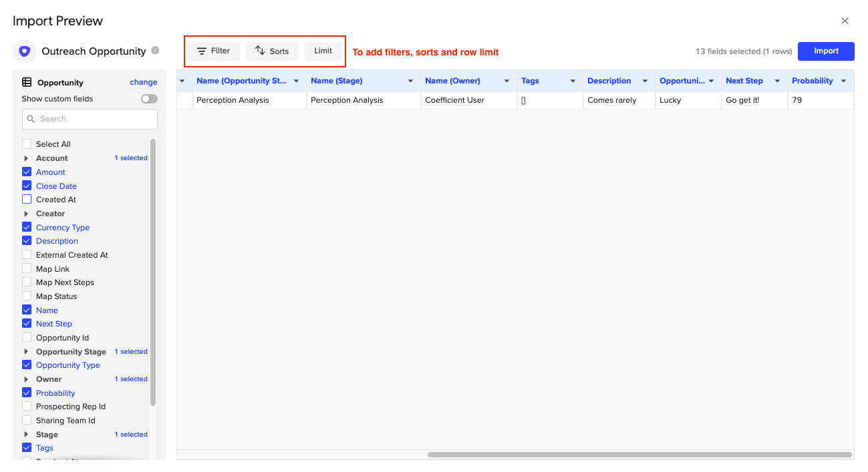Viewport: 868px width, 472px height.
Task: Check the Map Next Steps field
Action: 27,282
